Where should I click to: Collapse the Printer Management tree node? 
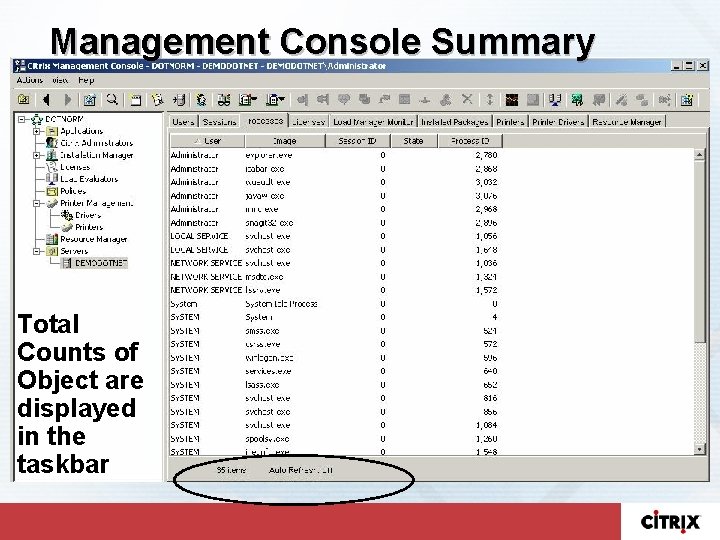[36, 203]
